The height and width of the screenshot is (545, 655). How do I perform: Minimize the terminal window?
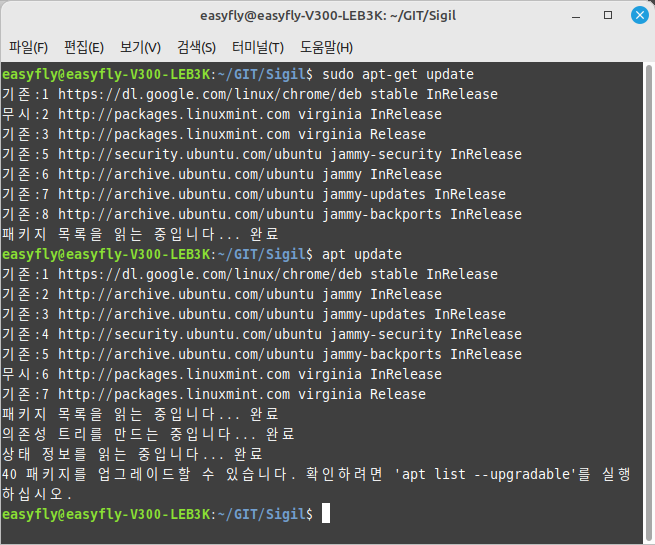(x=576, y=16)
